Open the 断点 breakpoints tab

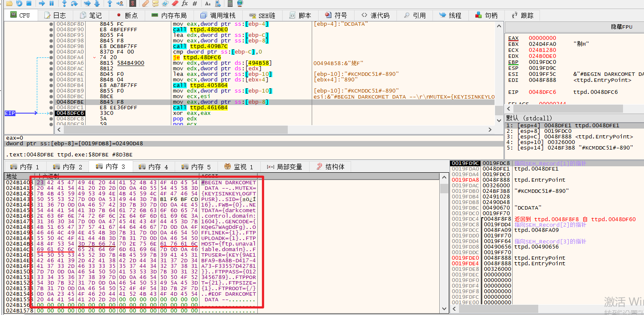click(x=127, y=15)
